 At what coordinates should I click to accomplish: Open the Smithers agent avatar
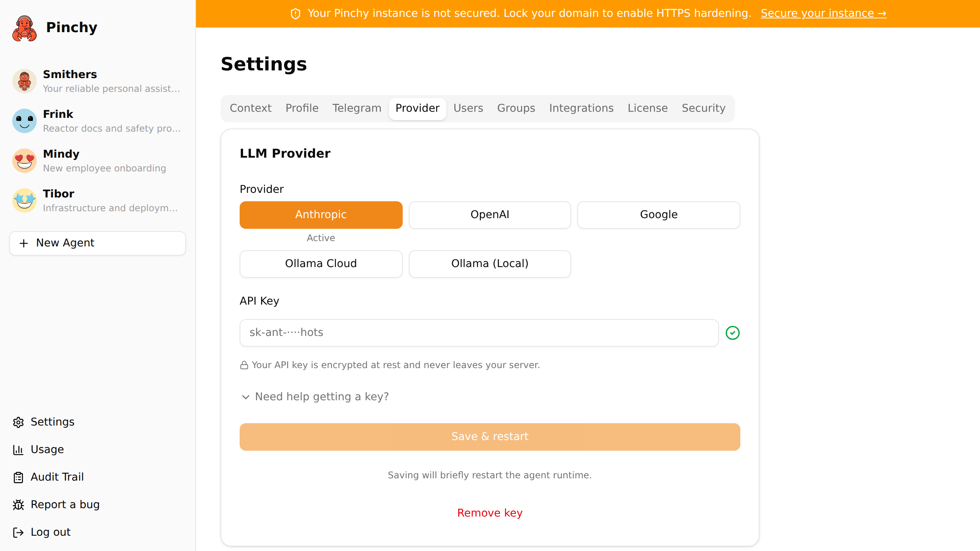[x=24, y=81]
